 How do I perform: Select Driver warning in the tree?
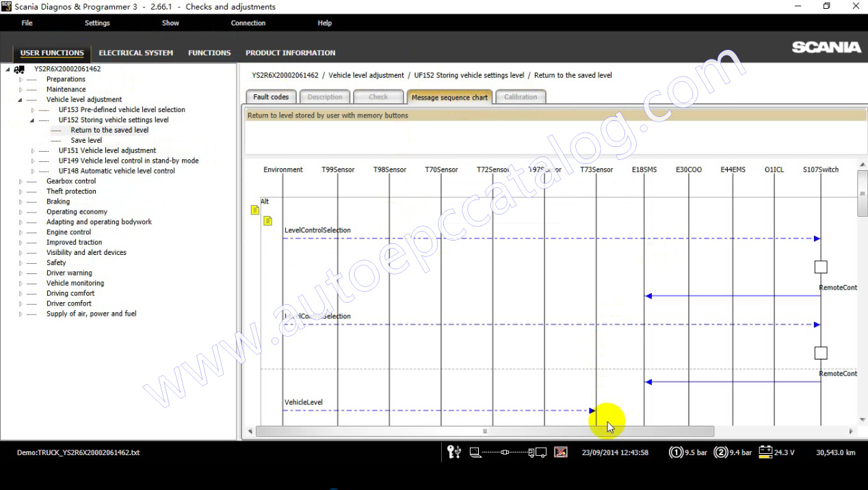[x=69, y=273]
